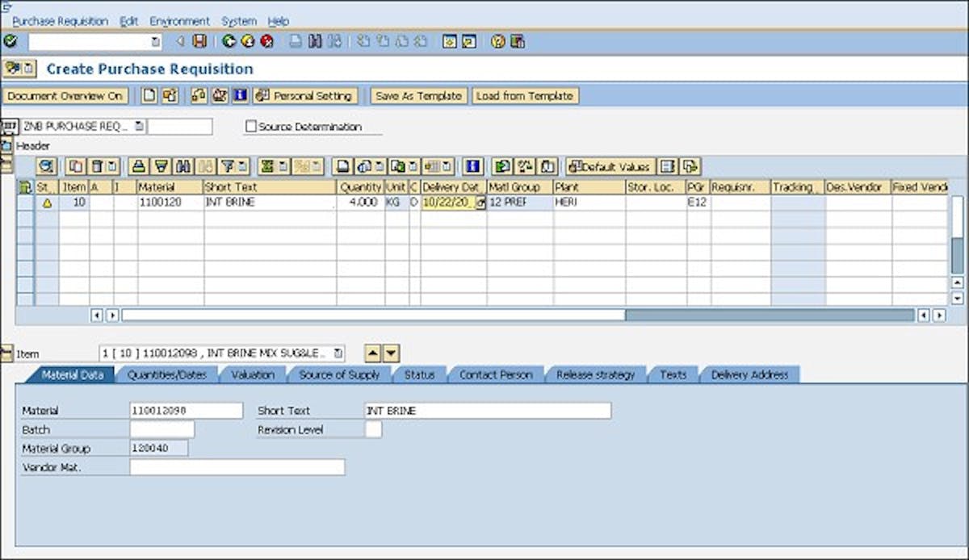Click the green Enter checkmark icon
This screenshot has width=969, height=560.
[x=10, y=41]
